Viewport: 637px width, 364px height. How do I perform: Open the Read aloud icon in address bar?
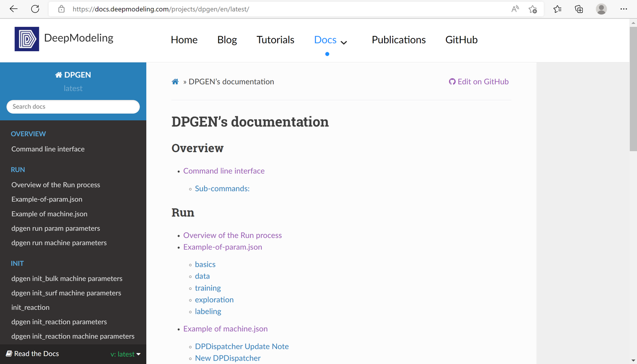(x=515, y=9)
